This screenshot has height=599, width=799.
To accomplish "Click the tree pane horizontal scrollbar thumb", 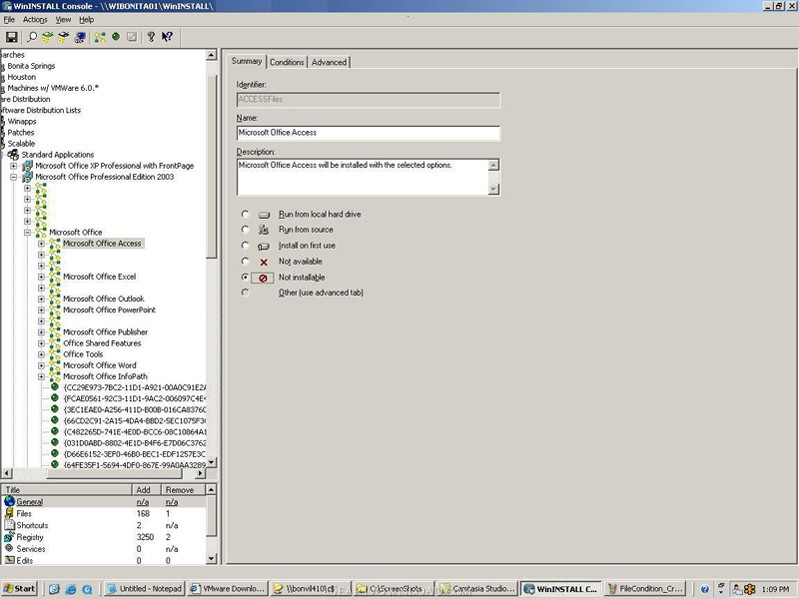I will pyautogui.click(x=114, y=474).
